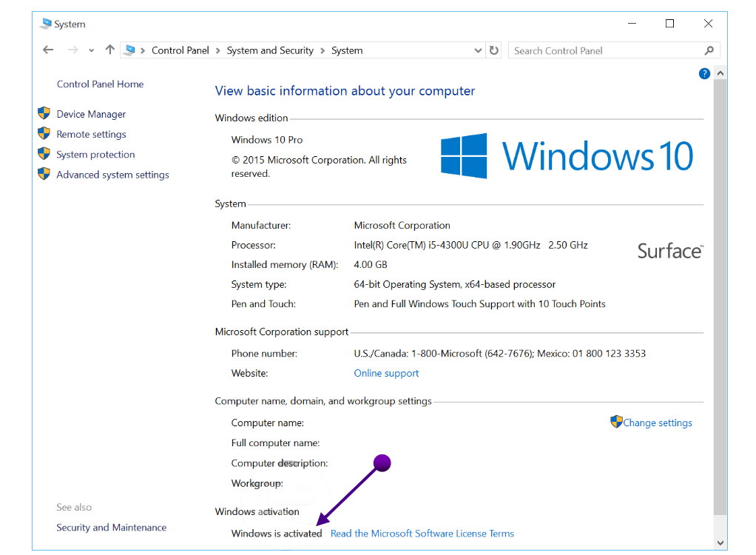Open the recent locations dropdown chevron
Viewport: 756px width, 555px height.
coord(91,50)
